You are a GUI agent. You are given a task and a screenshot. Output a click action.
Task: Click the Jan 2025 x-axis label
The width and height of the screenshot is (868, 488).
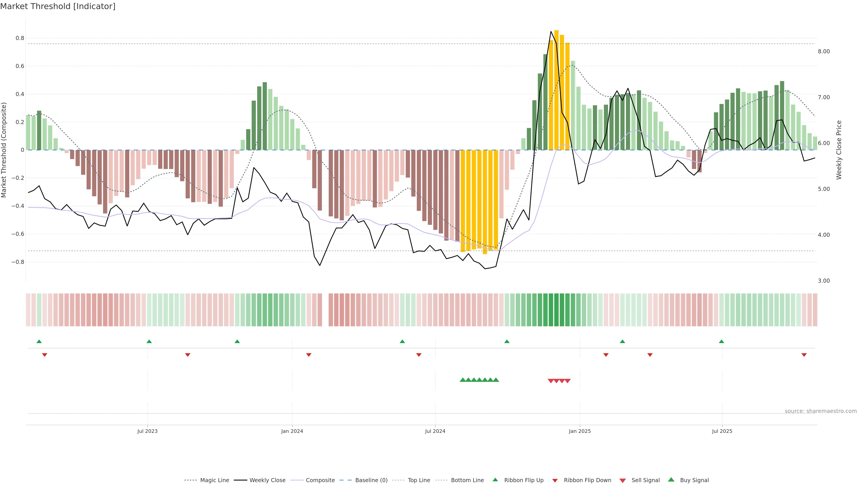coord(580,431)
